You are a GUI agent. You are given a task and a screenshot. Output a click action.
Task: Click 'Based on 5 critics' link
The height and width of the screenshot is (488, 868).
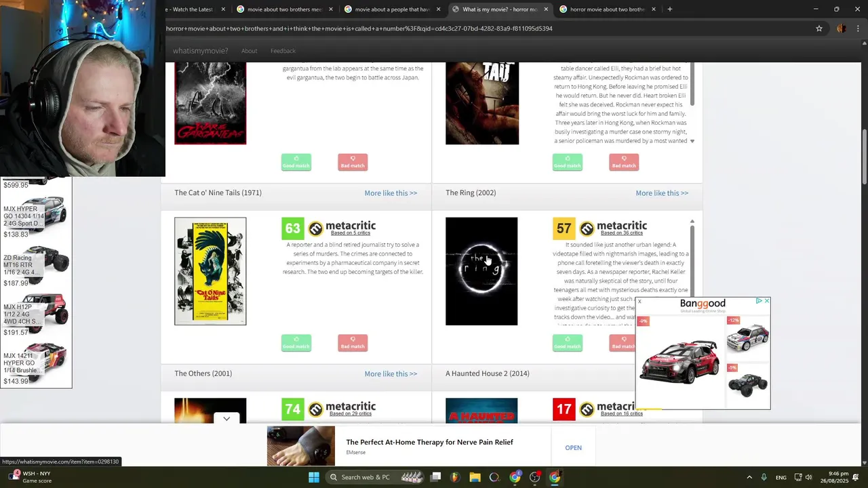pos(351,233)
